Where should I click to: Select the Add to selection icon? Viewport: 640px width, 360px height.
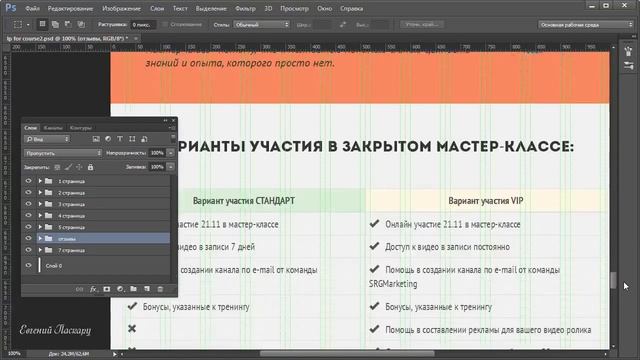(55, 24)
